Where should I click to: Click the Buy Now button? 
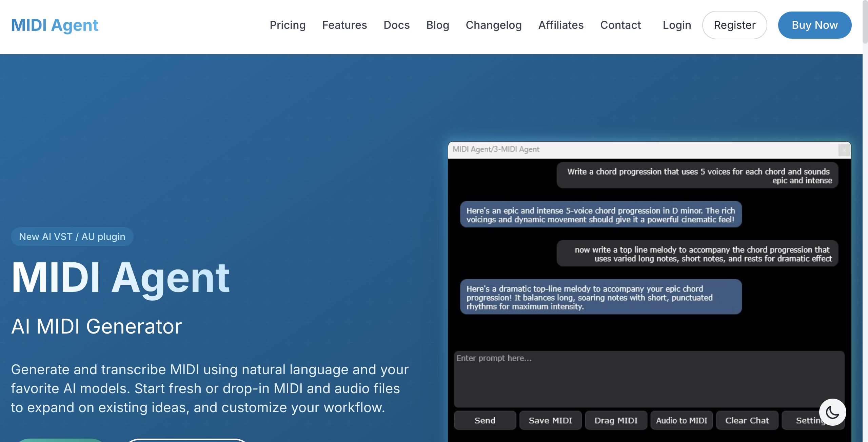[814, 25]
